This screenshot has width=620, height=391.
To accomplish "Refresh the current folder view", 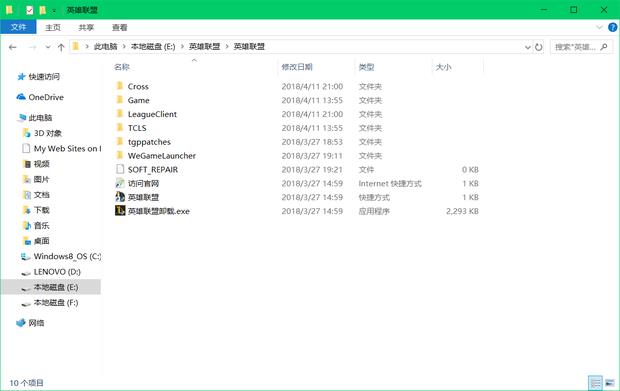I will tap(538, 47).
